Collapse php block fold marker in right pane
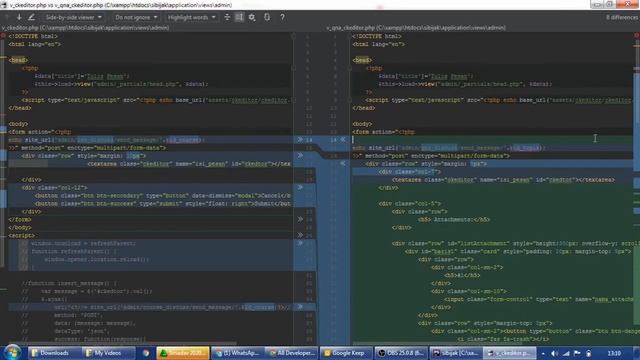The width and height of the screenshot is (640, 360). [349, 68]
